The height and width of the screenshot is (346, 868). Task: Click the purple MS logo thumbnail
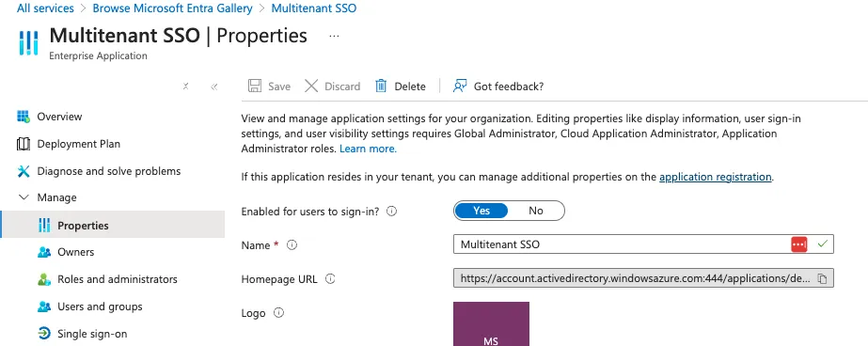click(x=491, y=323)
